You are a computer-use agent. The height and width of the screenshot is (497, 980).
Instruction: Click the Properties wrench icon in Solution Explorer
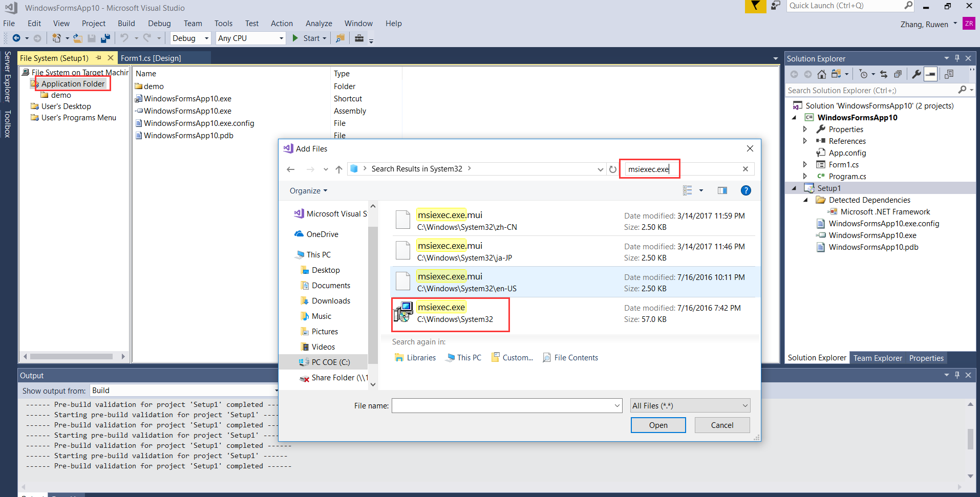pyautogui.click(x=917, y=74)
